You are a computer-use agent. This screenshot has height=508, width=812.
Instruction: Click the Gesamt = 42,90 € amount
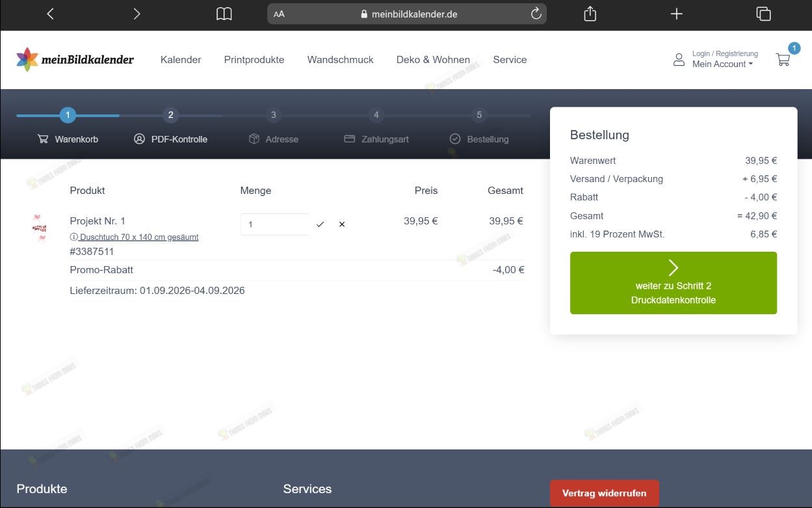tap(757, 216)
